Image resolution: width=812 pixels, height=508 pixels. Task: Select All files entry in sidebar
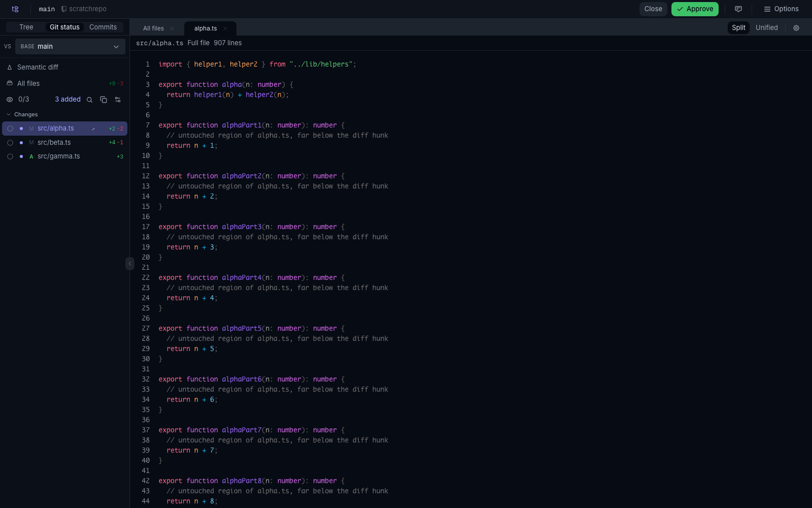coord(64,83)
